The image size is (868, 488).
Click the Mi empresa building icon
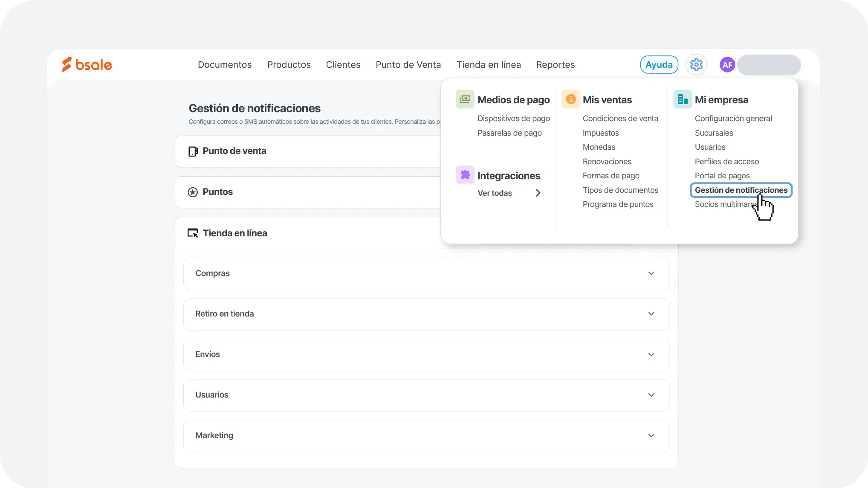tap(683, 99)
